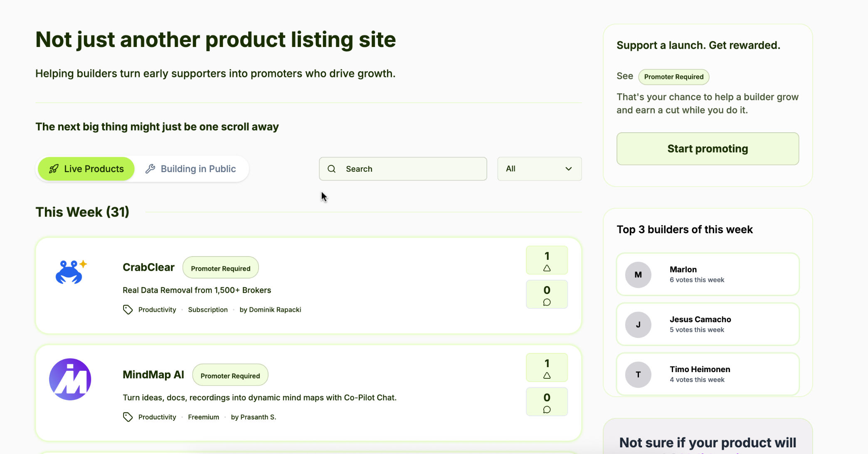Open MindMap AI comments bubble
868x454 pixels.
(x=547, y=402)
